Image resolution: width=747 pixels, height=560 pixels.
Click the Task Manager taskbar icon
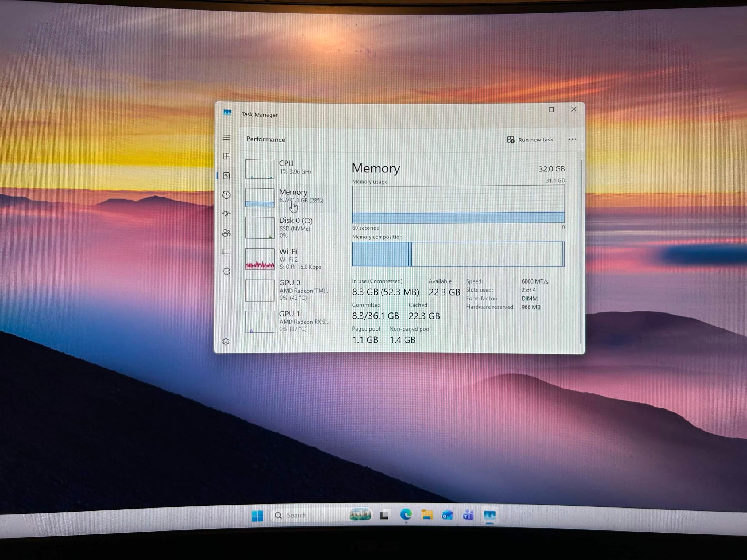pos(489,515)
